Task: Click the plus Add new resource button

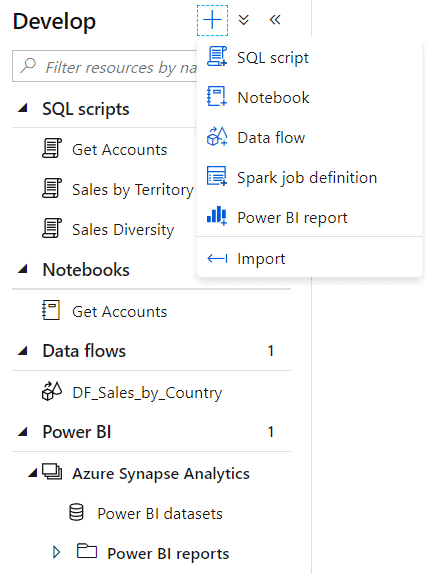Action: (x=212, y=20)
